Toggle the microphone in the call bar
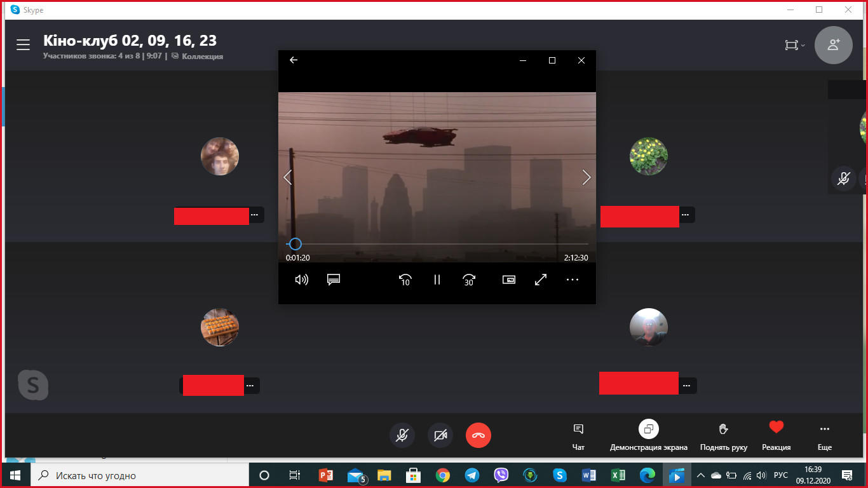The width and height of the screenshot is (868, 488). (402, 435)
